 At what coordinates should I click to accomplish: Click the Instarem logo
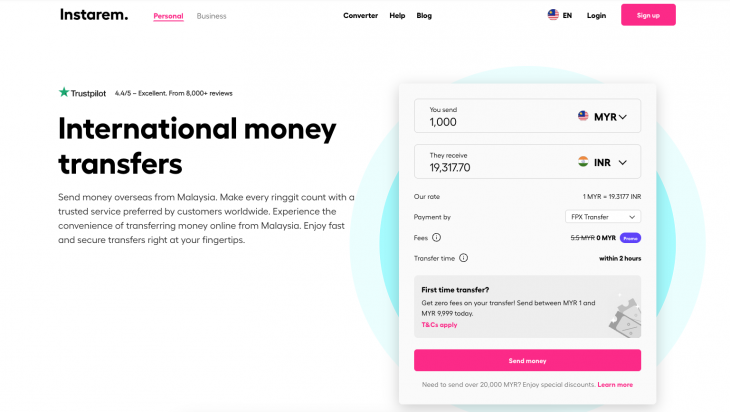[x=94, y=15]
